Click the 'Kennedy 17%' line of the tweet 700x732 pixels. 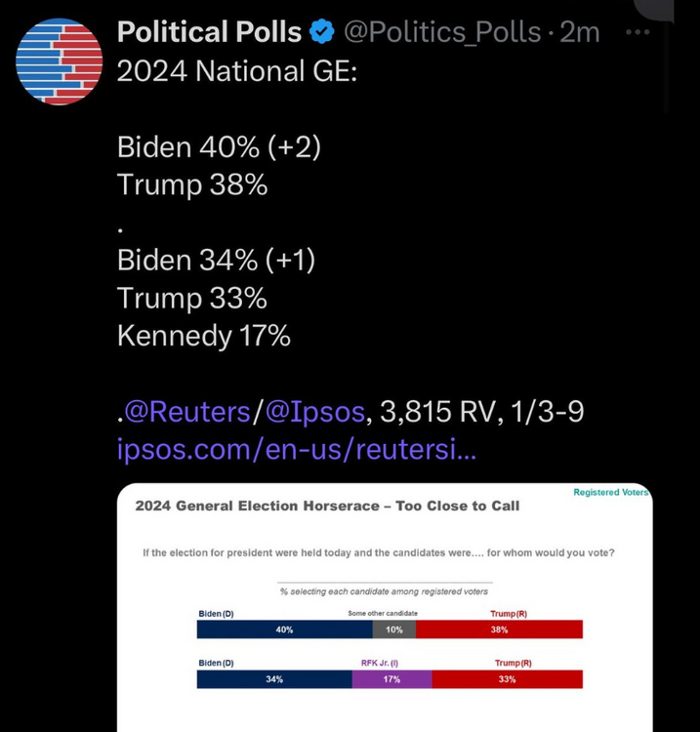click(x=203, y=337)
